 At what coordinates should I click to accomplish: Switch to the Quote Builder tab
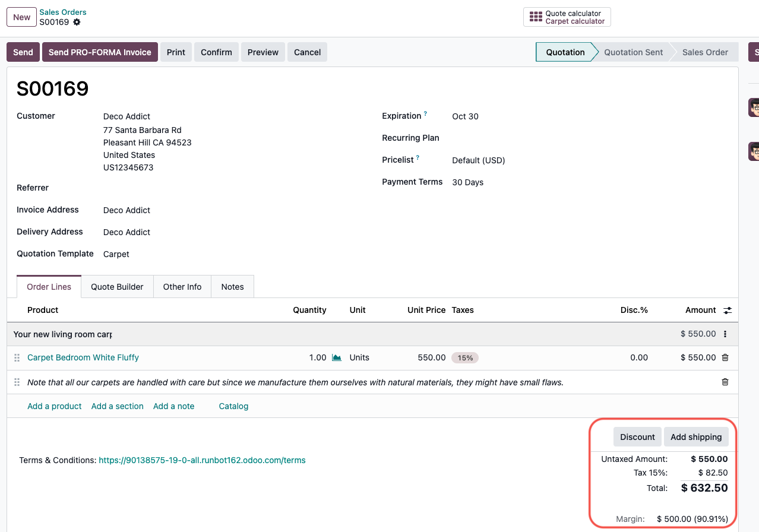[117, 287]
